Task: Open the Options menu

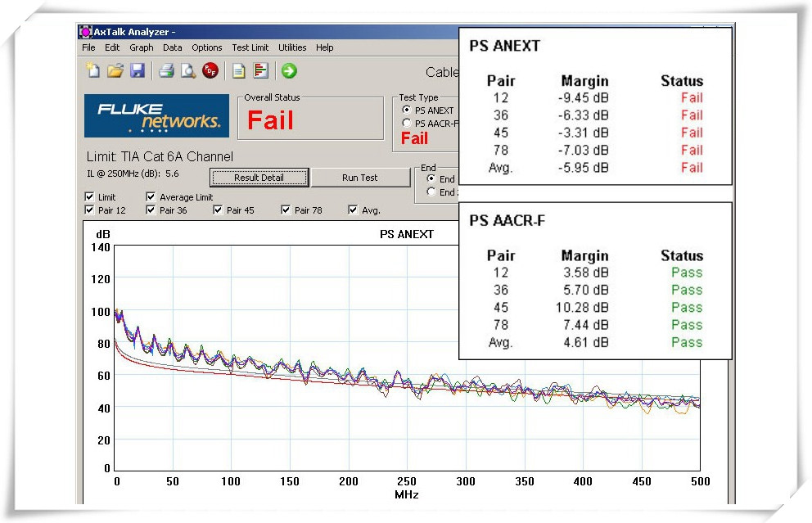Action: 206,47
